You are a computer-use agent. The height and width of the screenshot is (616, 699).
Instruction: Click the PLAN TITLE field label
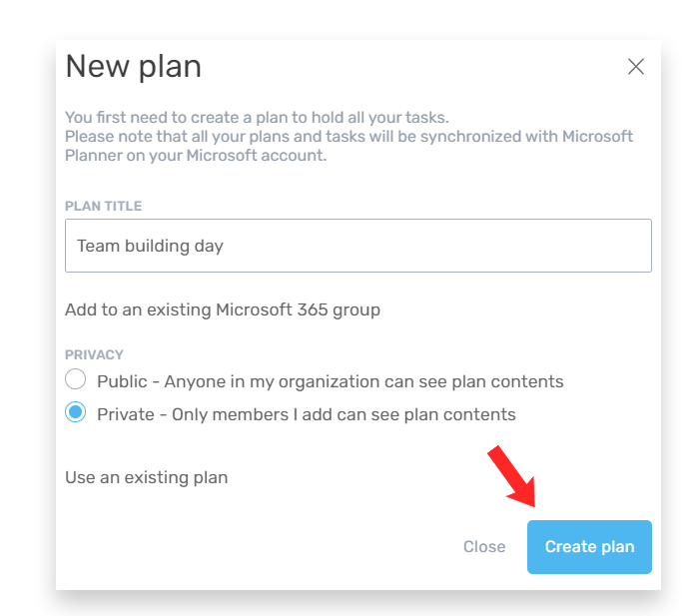tap(103, 206)
